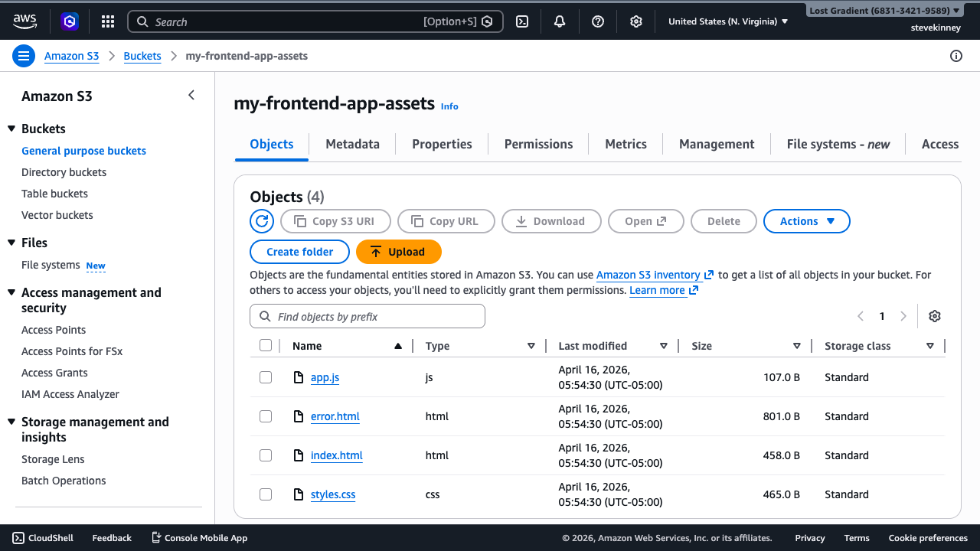Click the app.js file icon
Viewport: 980px width, 551px height.
(299, 377)
